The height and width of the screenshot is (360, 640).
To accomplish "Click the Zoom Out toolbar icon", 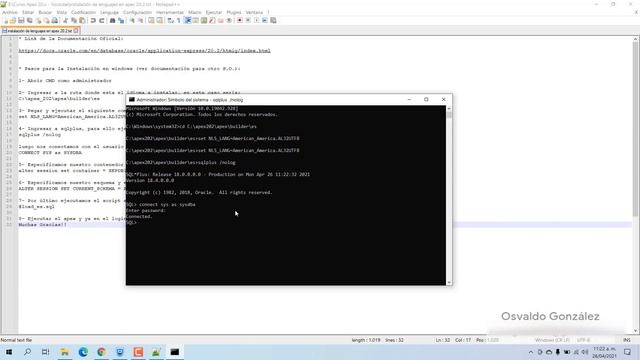I will (140, 20).
